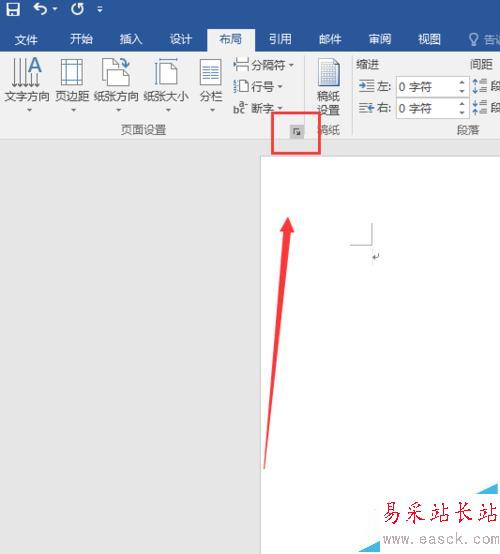This screenshot has height=554, width=500.
Task: Click the 行号 line numbers icon
Action: [241, 86]
